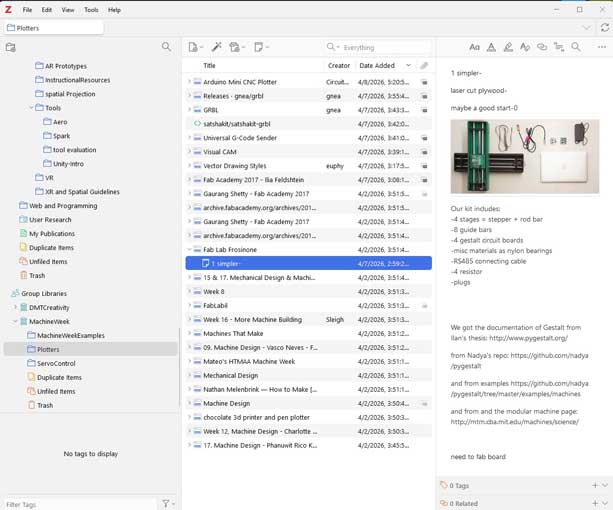Open the Edit menu
613x510 pixels.
tap(47, 10)
